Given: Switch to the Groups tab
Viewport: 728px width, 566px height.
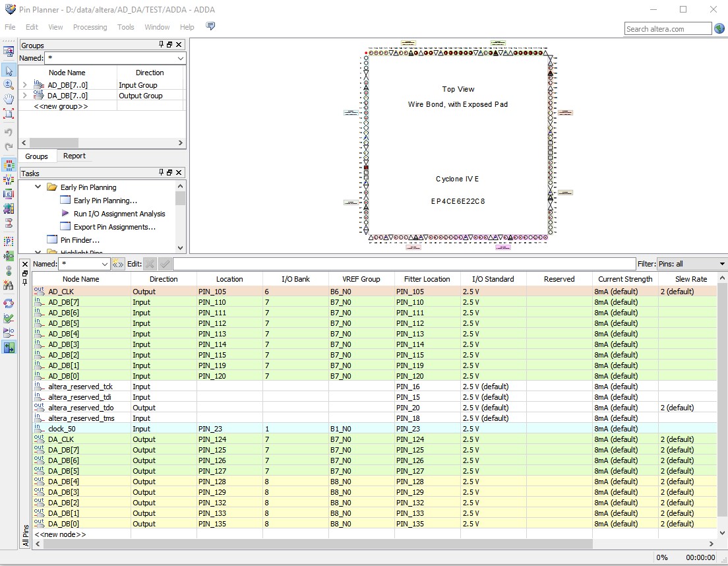Looking at the screenshot, I should pyautogui.click(x=36, y=156).
